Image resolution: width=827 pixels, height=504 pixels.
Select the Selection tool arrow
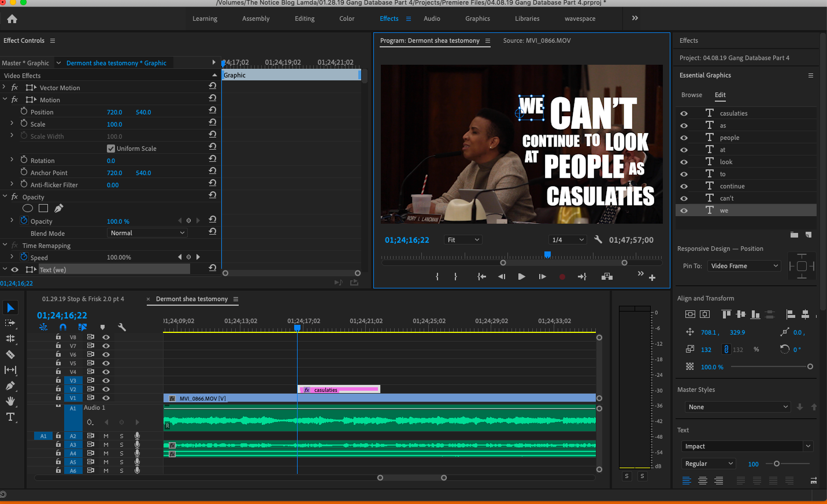[x=10, y=307]
